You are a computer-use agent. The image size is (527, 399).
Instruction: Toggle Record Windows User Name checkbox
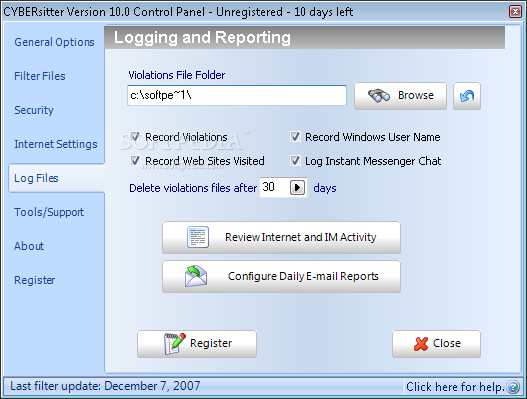pos(295,137)
